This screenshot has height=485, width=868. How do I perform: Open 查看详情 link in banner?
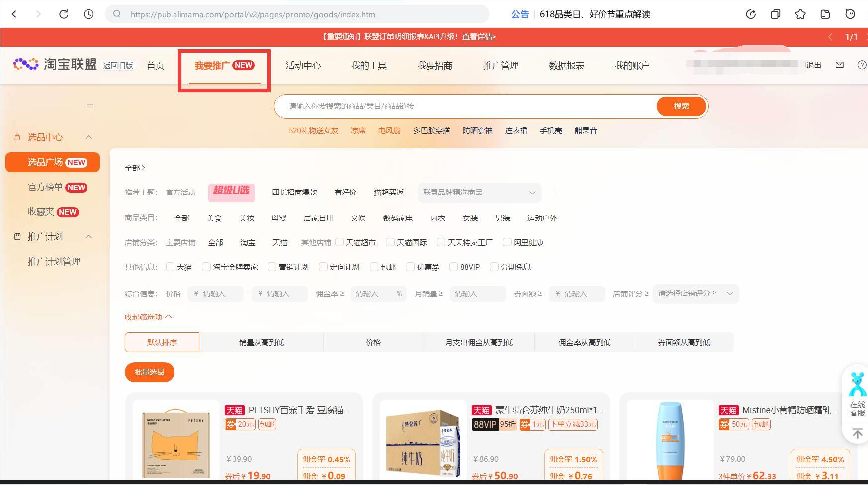(479, 37)
